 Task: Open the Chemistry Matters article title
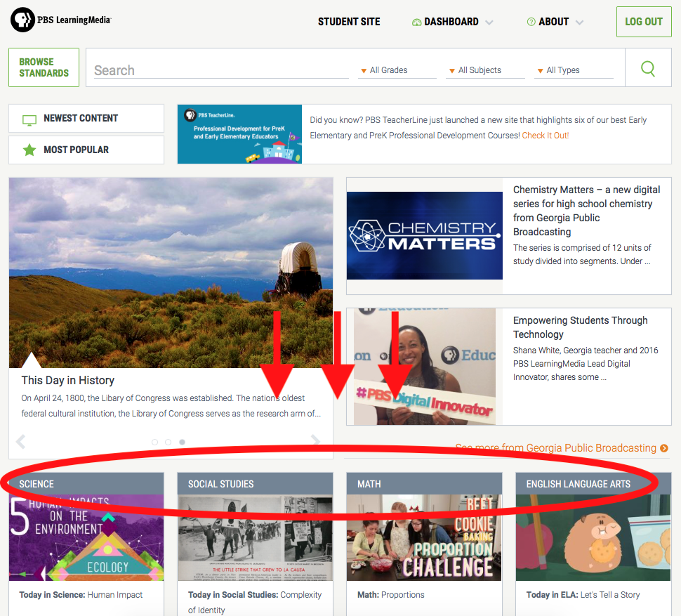click(x=586, y=211)
